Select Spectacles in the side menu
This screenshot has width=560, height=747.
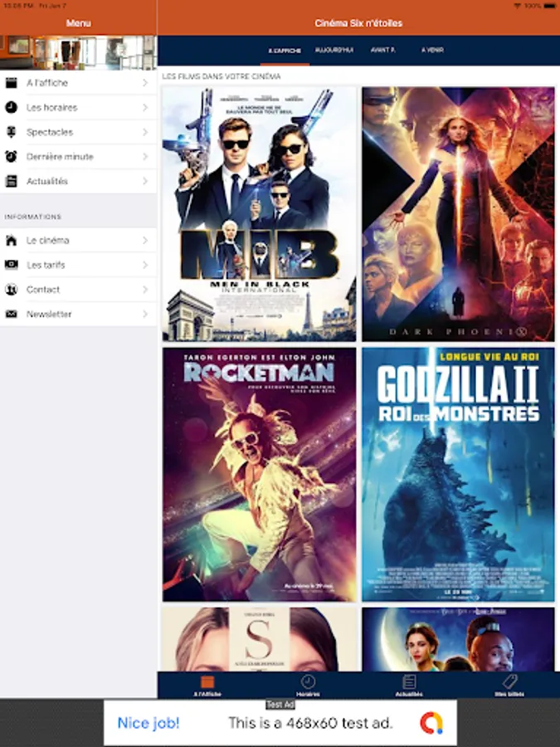(50, 132)
